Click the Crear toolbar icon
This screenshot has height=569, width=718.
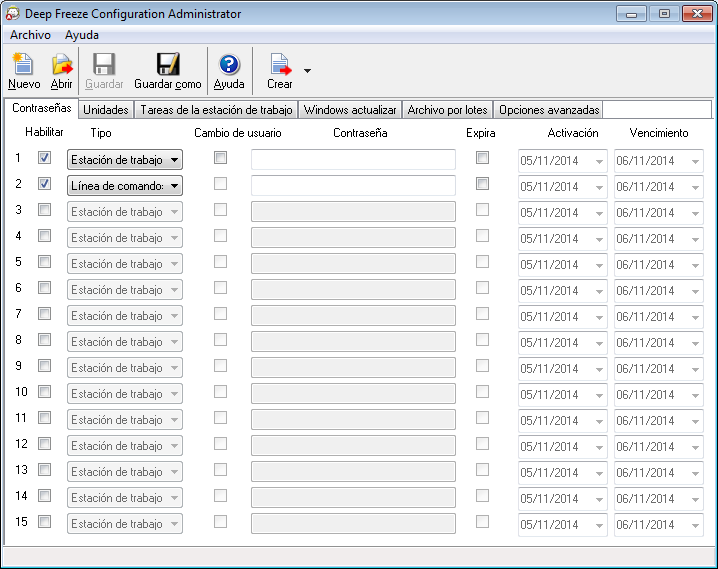point(280,66)
